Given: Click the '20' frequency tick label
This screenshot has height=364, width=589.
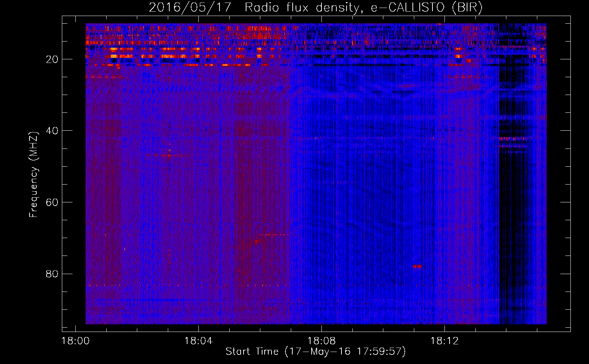Looking at the screenshot, I should coord(52,59).
